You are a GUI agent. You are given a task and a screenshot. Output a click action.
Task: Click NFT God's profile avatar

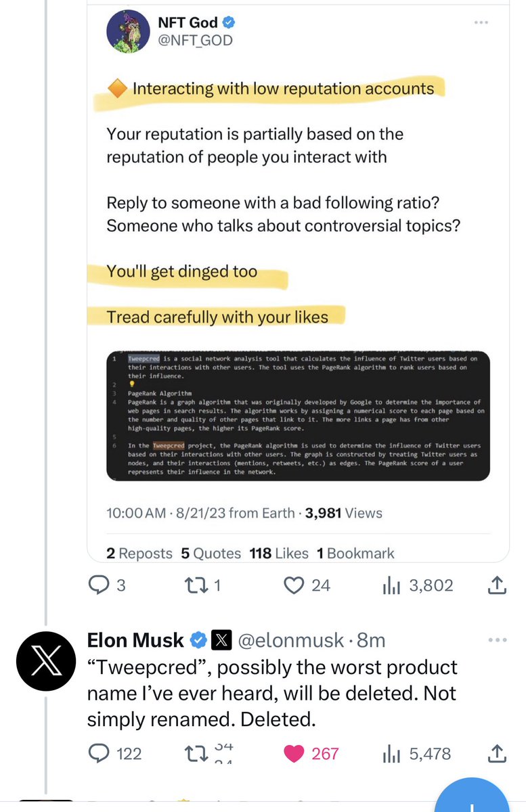click(x=129, y=31)
